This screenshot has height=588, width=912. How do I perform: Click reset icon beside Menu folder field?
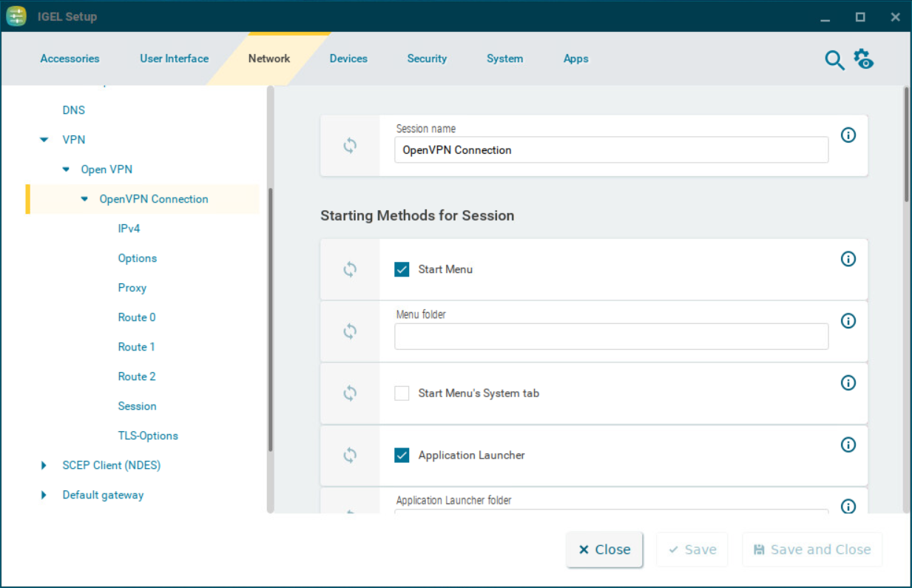[350, 332]
